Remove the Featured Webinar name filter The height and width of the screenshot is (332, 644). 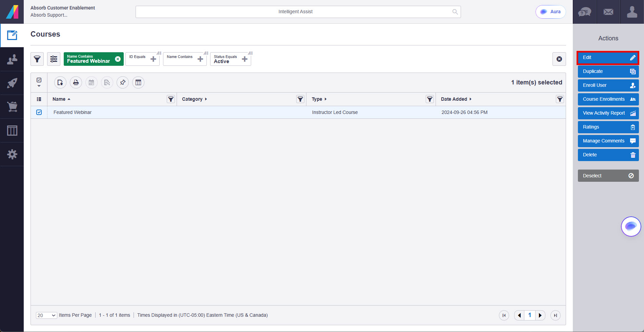[x=118, y=59]
